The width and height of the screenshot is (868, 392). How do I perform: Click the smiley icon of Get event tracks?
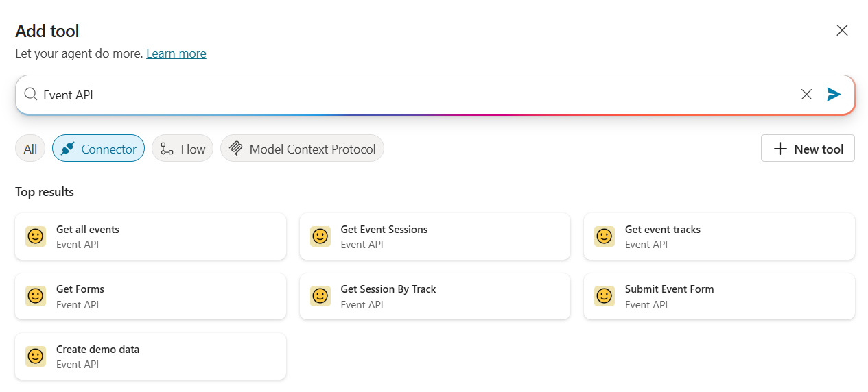coord(604,236)
